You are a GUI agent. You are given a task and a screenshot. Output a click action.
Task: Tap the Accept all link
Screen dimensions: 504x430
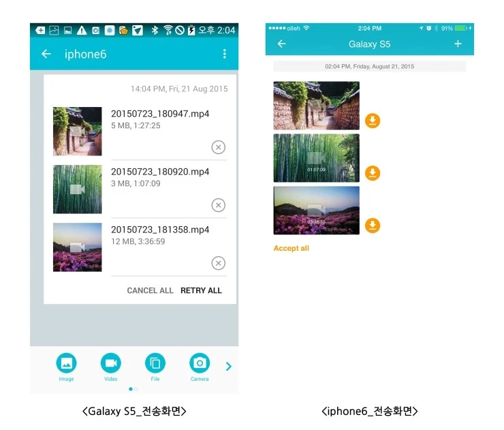click(x=292, y=248)
